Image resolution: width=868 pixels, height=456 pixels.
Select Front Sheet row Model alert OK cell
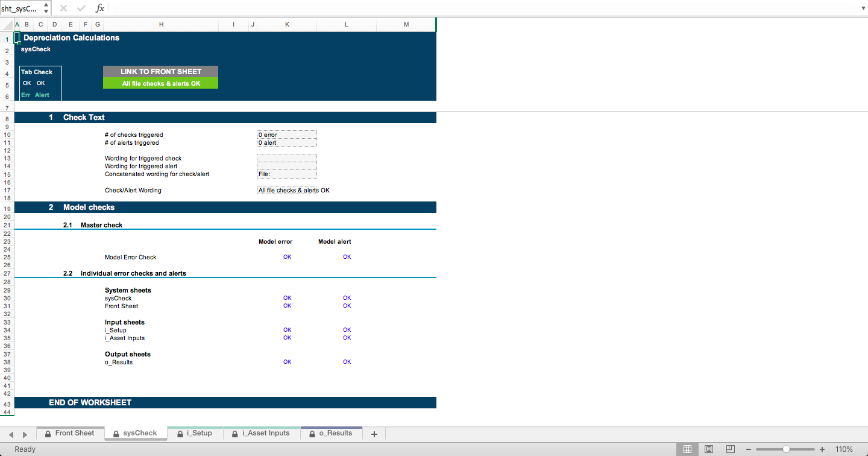pos(347,306)
